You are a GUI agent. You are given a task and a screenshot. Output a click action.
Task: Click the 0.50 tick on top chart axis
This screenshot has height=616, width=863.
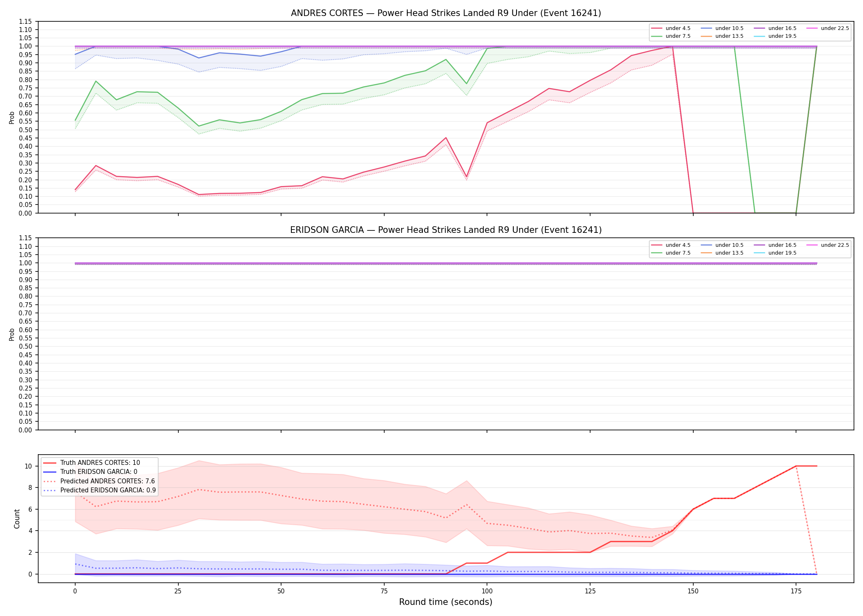point(25,130)
